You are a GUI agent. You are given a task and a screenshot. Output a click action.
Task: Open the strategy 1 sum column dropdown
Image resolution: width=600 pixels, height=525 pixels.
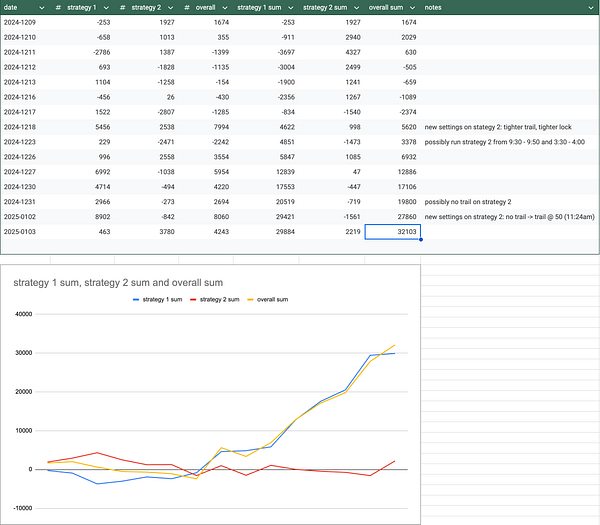(291, 8)
